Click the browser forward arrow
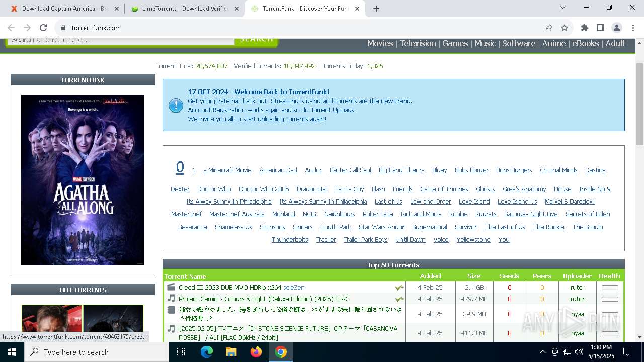The width and height of the screenshot is (644, 362). [27, 28]
